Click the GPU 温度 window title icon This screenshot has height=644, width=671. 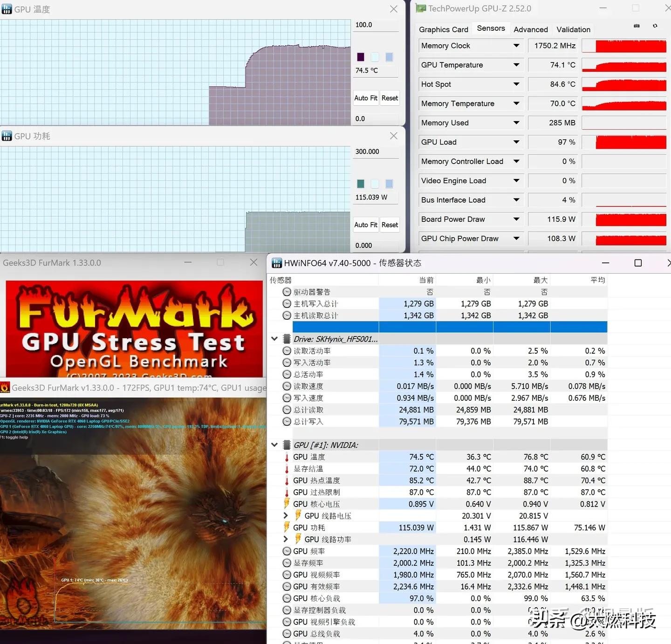tap(7, 9)
